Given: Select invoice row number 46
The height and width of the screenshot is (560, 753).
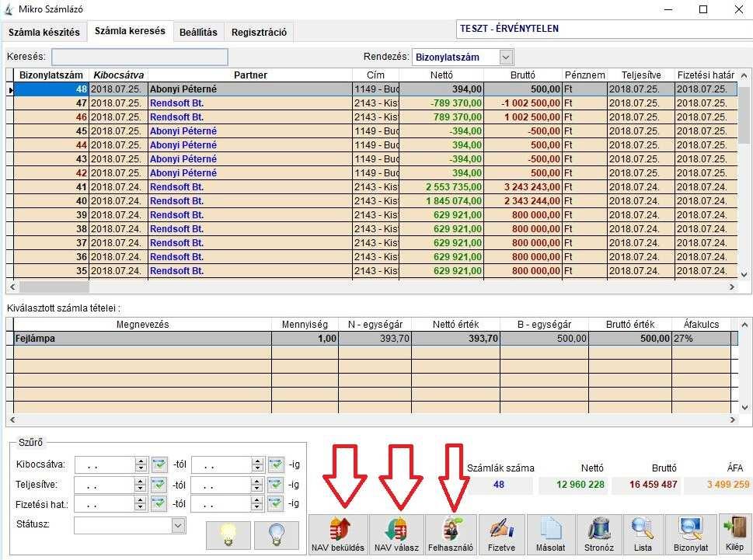Looking at the screenshot, I should point(375,117).
